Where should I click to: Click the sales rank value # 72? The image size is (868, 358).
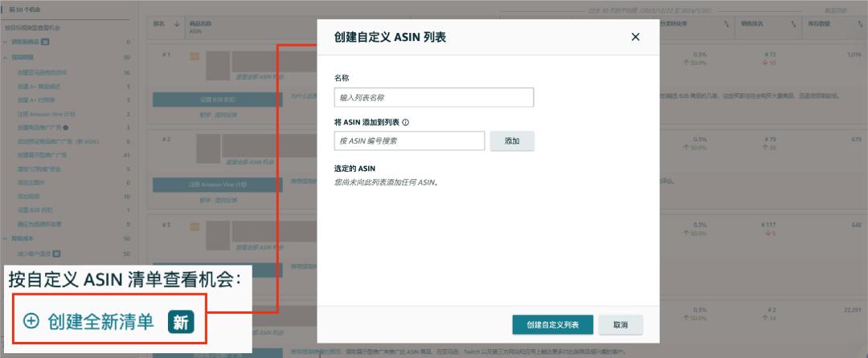click(x=769, y=55)
